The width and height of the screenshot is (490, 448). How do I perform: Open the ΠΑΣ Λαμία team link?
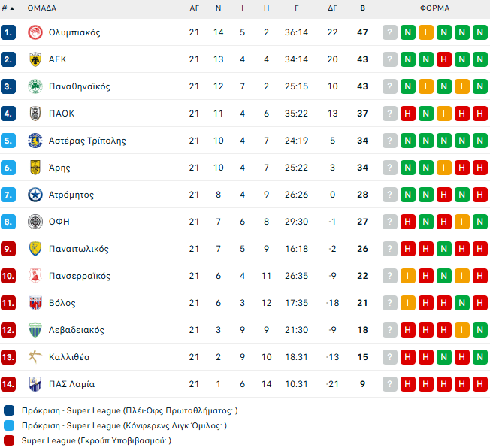(71, 384)
